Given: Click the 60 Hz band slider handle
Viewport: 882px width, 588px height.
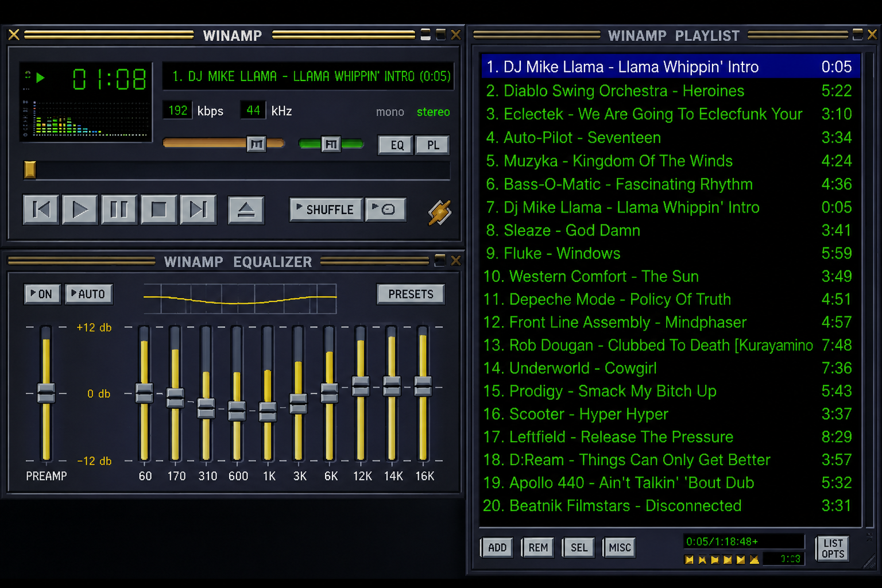Looking at the screenshot, I should coord(144,393).
